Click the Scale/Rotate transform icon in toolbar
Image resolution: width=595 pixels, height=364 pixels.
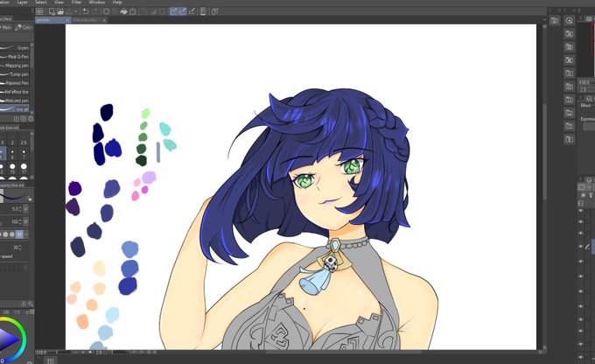(x=132, y=11)
